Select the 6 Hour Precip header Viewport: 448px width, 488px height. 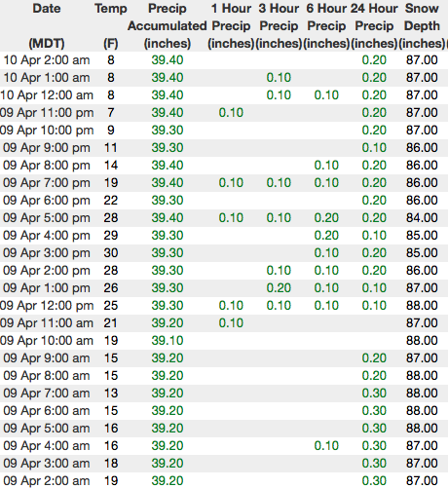[x=326, y=25]
